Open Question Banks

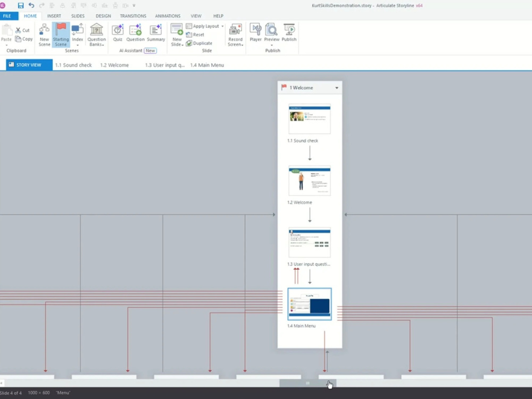click(x=96, y=35)
